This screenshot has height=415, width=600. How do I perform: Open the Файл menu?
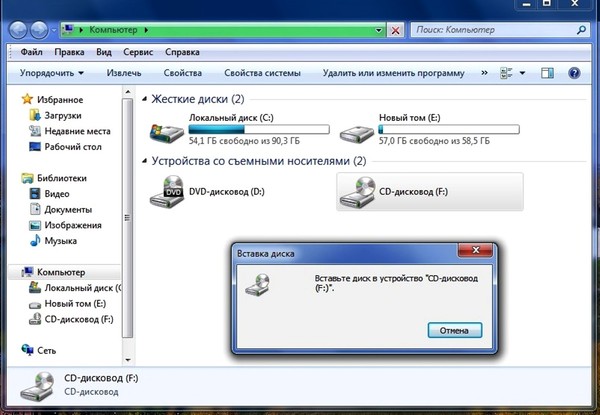coord(31,52)
